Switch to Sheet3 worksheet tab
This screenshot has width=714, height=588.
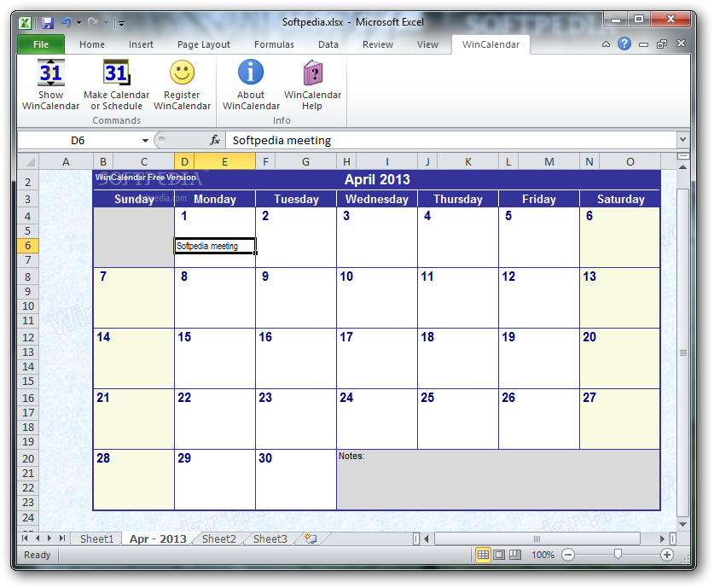click(x=270, y=539)
